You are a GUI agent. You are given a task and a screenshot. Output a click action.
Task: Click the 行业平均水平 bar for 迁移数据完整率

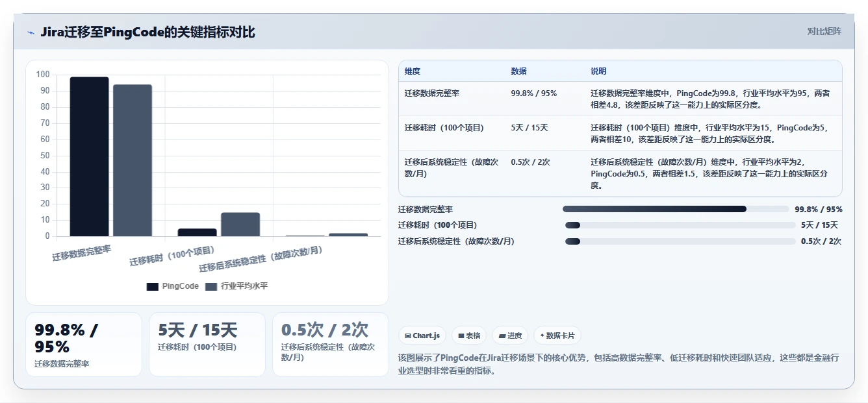pos(133,160)
